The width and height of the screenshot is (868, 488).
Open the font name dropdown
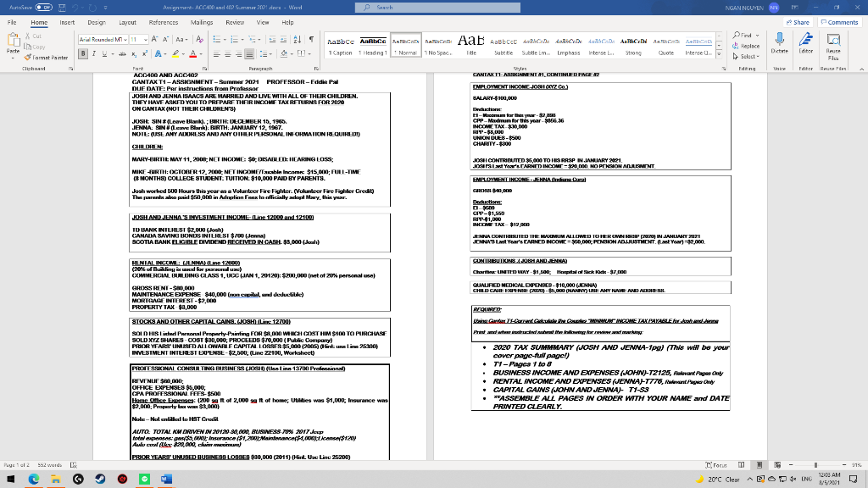point(125,39)
